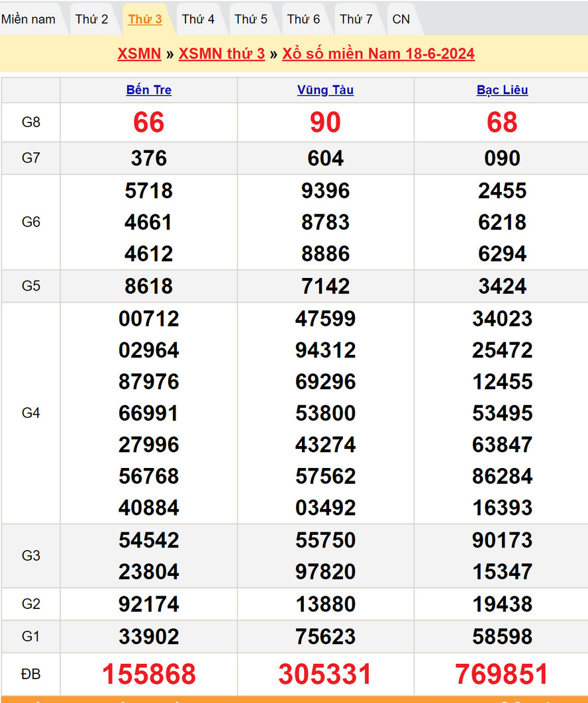Click the XSMN breadcrumb link
This screenshot has height=703, width=588.
coord(139,54)
